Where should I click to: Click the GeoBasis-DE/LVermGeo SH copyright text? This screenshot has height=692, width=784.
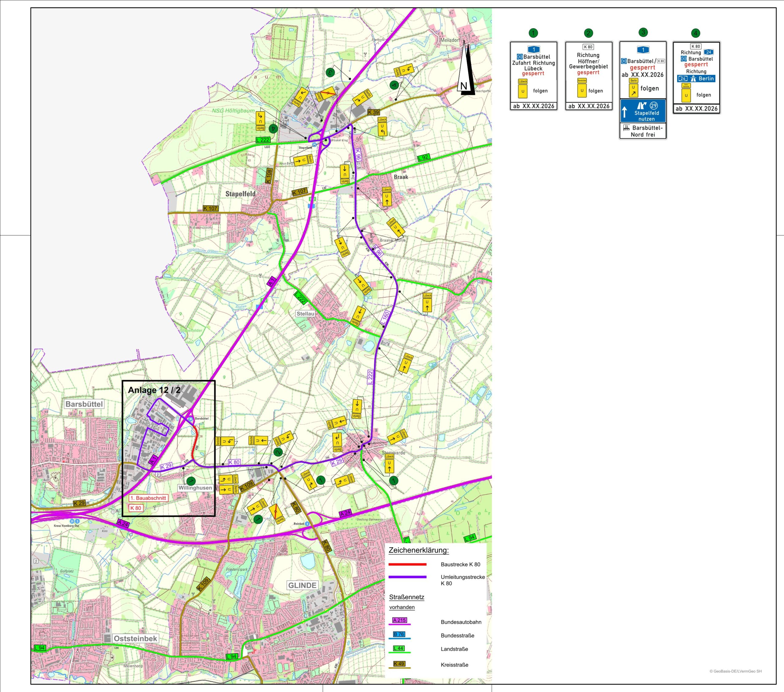(735, 671)
